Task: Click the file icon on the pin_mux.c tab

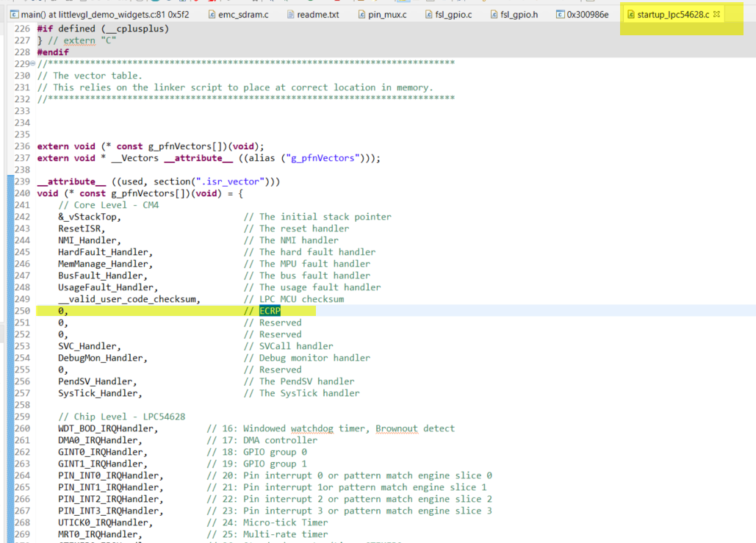Action: 361,14
